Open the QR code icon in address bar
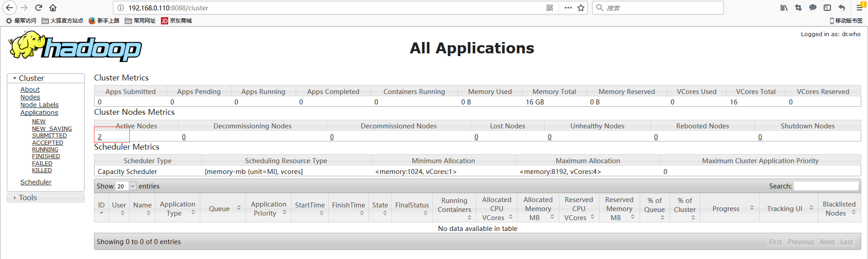This screenshot has width=868, height=259. (x=550, y=8)
